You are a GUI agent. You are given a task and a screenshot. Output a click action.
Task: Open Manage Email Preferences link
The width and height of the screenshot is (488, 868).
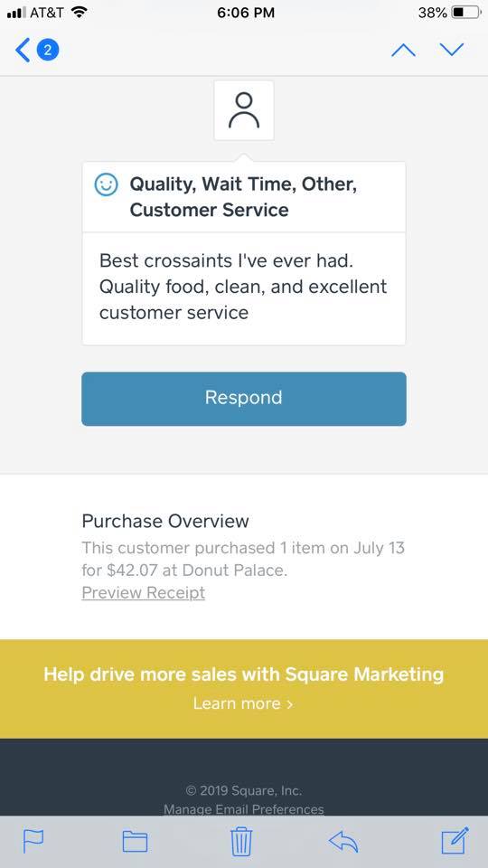(243, 808)
